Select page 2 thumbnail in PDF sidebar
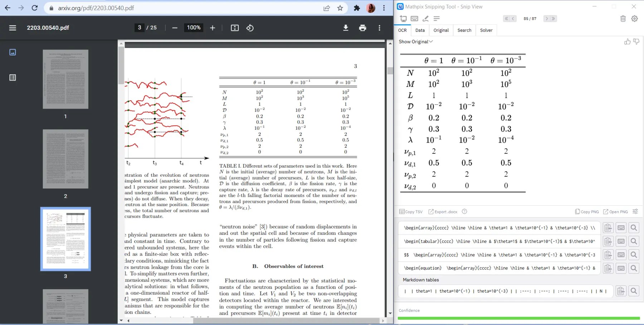This screenshot has width=644, height=325. click(65, 159)
